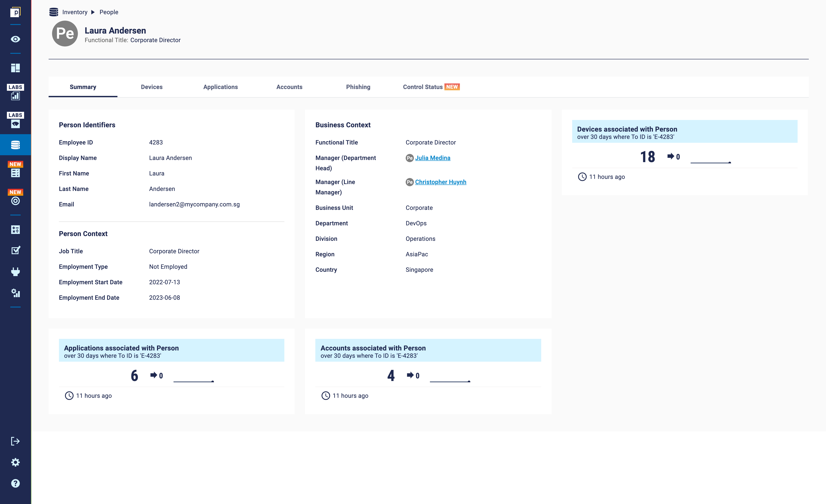This screenshot has width=826, height=504.
Task: Open the dashboard layout icon in sidebar
Action: tap(15, 68)
